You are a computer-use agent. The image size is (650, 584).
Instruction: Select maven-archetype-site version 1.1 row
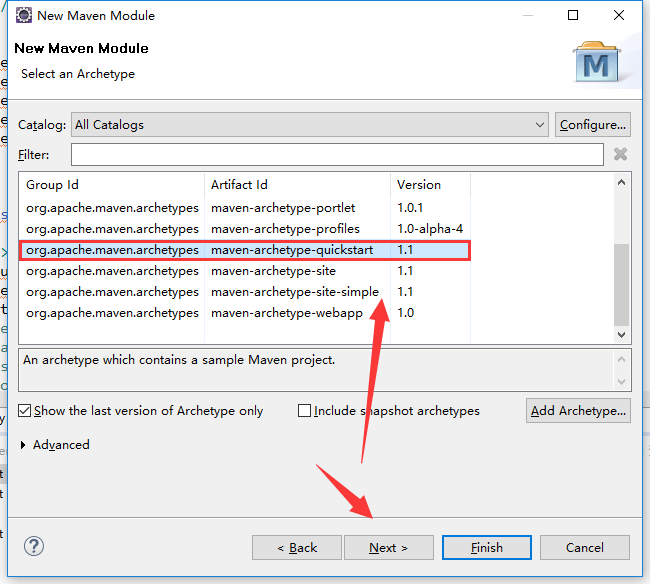pyautogui.click(x=245, y=271)
